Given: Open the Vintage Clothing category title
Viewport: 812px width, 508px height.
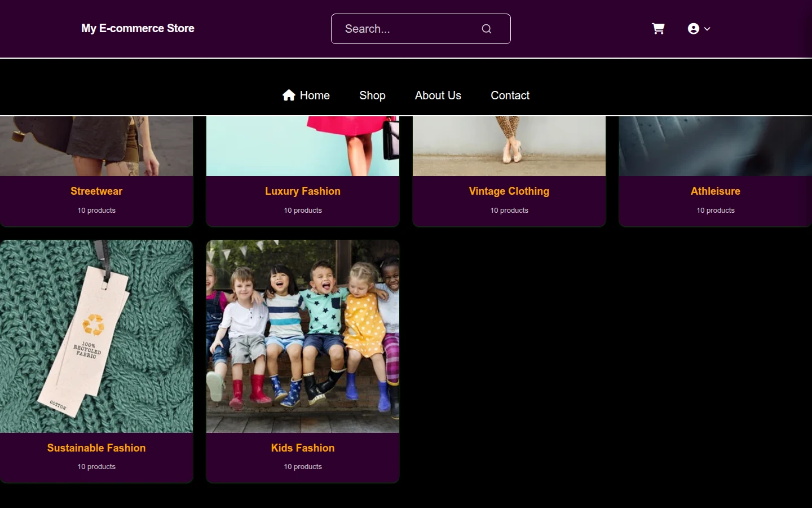Looking at the screenshot, I should click(509, 191).
